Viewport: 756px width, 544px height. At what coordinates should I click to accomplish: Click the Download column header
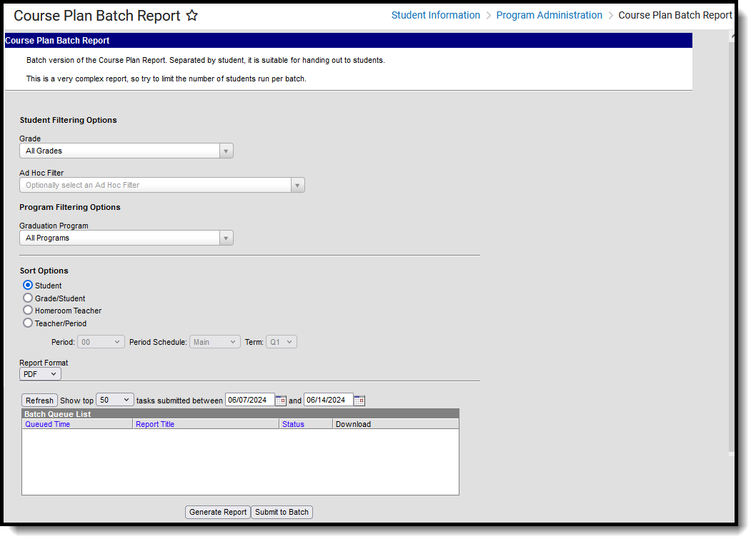(354, 425)
